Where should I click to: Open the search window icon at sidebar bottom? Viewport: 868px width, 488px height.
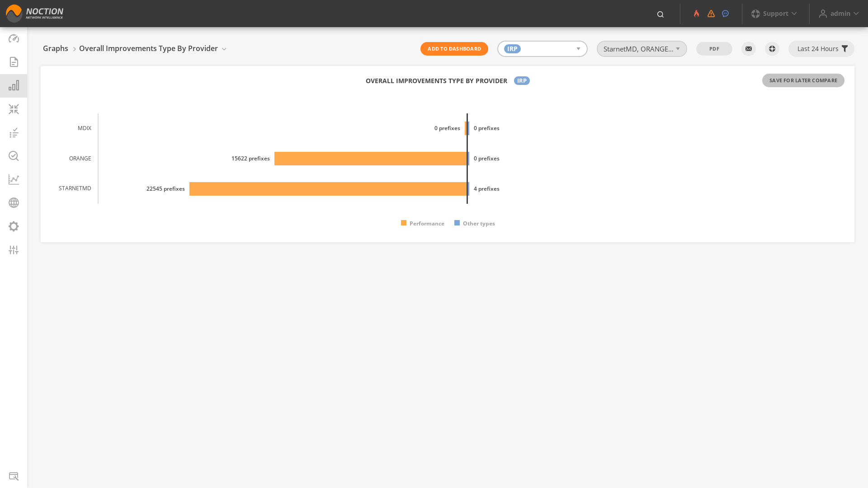click(14, 476)
